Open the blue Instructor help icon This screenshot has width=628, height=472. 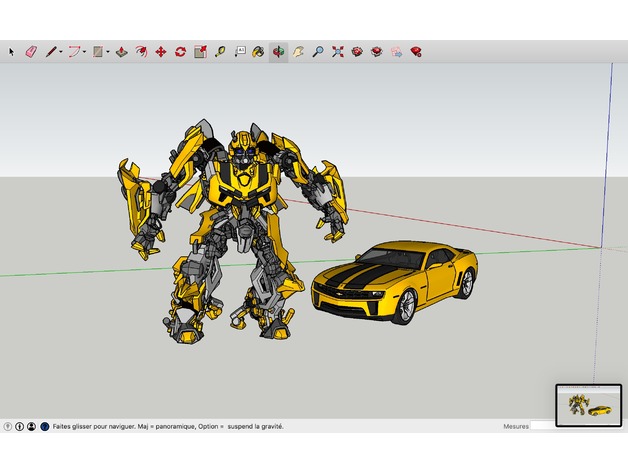[x=45, y=427]
